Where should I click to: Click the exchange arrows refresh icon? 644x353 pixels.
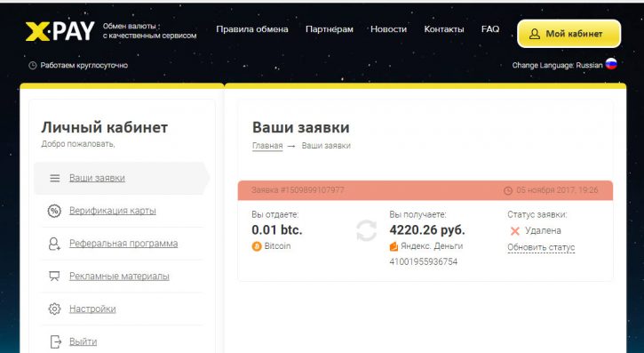point(366,230)
